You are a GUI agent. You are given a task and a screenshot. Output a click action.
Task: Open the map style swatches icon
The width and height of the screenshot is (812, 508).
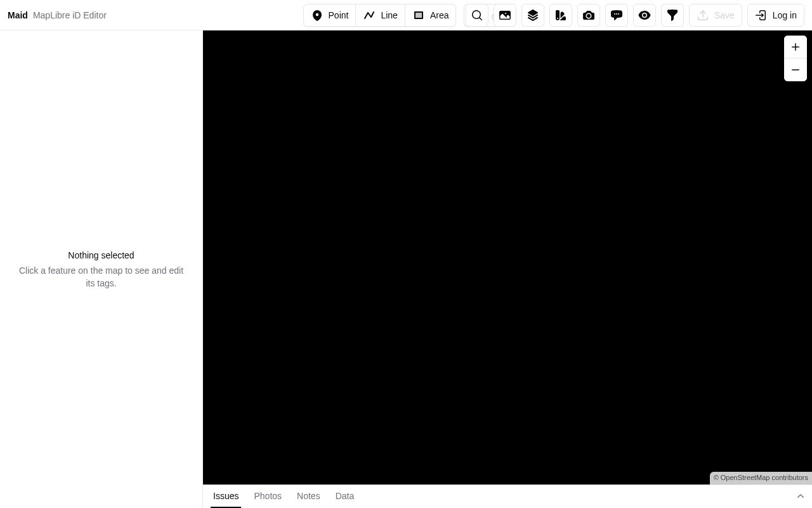[x=561, y=15]
